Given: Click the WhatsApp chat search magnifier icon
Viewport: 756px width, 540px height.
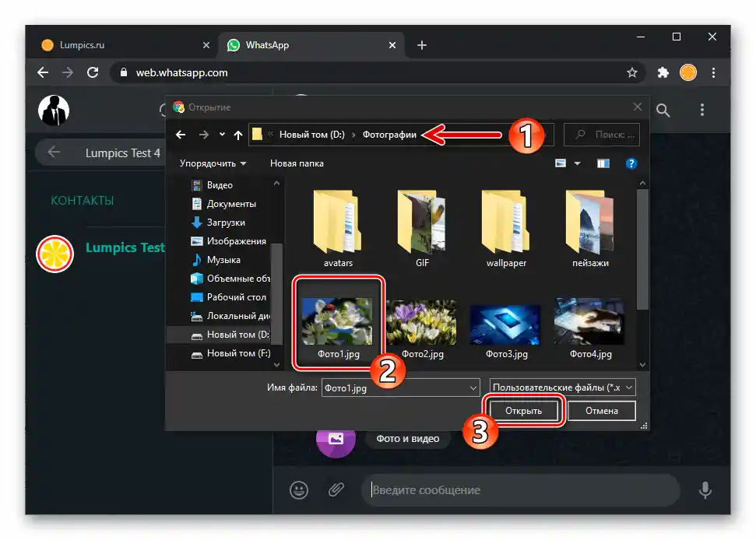Looking at the screenshot, I should [x=663, y=110].
